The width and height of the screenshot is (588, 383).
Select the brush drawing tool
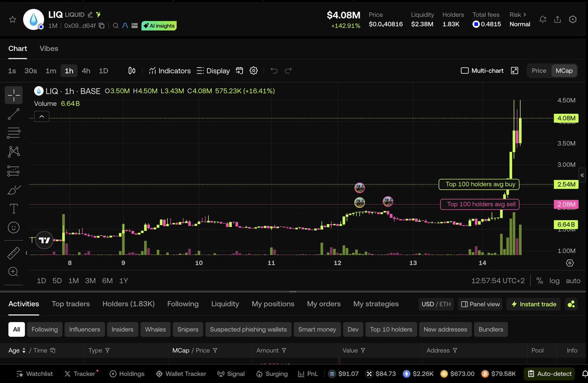pyautogui.click(x=14, y=190)
